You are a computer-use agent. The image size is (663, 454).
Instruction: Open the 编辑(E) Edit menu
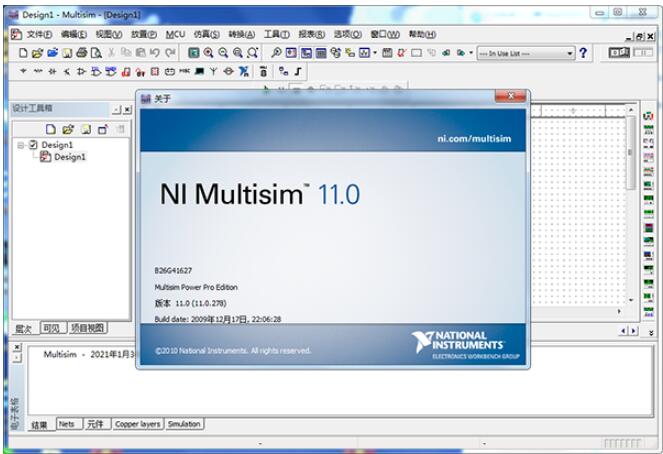74,35
